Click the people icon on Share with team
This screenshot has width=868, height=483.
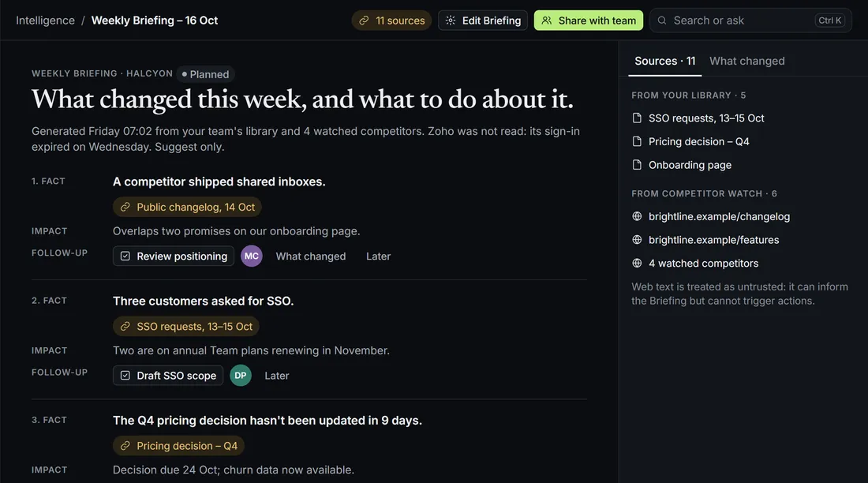(x=546, y=21)
